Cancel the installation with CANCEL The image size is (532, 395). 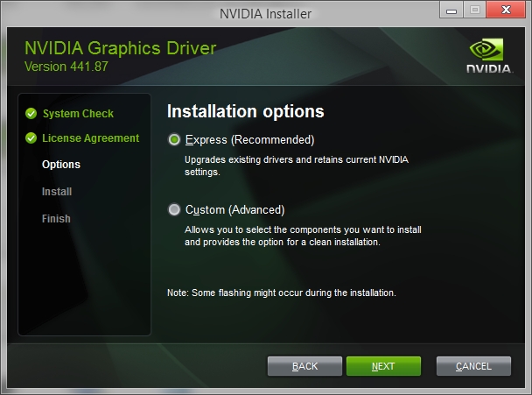473,366
